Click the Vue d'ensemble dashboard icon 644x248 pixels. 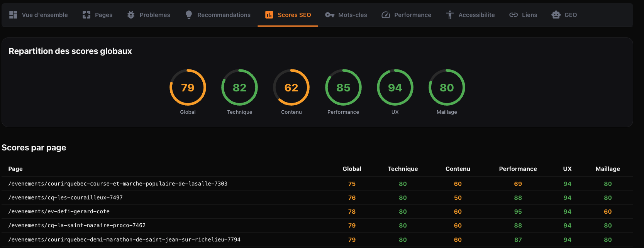click(13, 15)
